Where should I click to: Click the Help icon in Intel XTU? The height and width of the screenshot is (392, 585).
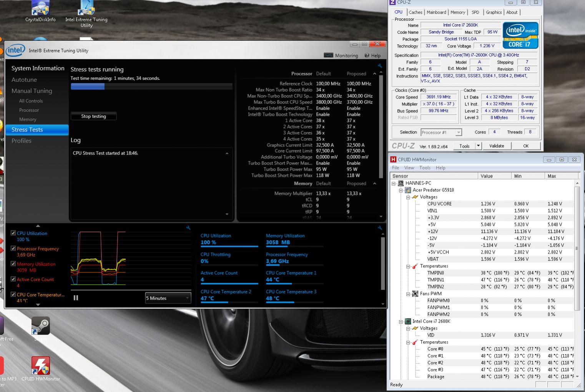tap(367, 55)
